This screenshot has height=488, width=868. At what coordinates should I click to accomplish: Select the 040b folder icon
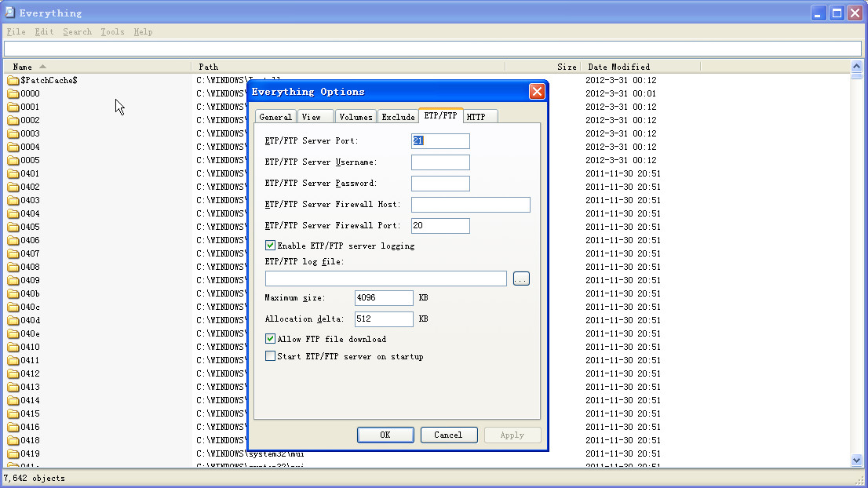[13, 293]
